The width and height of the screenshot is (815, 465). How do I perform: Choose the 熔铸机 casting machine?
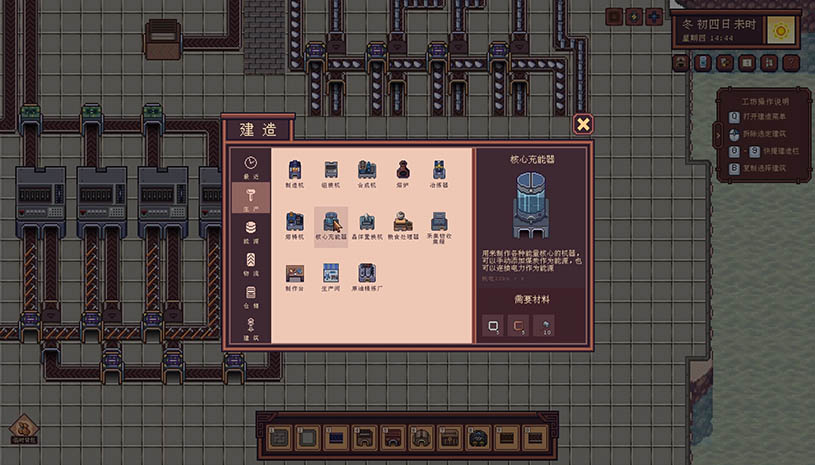coord(295,223)
